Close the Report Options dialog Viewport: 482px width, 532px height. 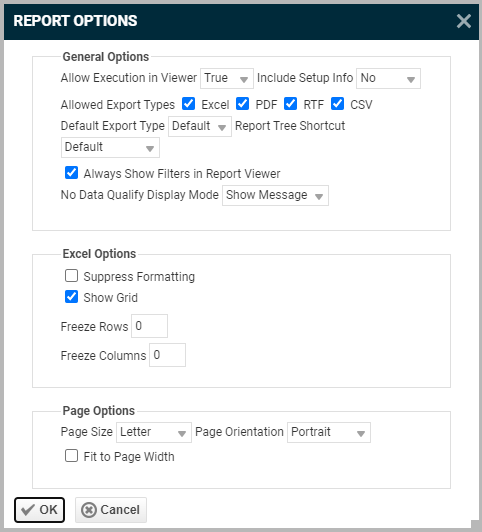(463, 21)
